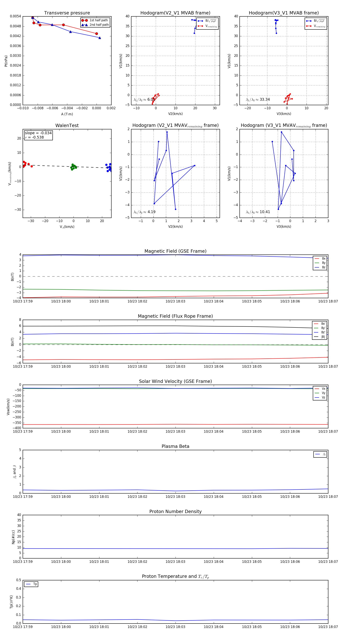Click the "Hodogram (V2_V1 MVAV remaining frame)" title

[x=175, y=125]
